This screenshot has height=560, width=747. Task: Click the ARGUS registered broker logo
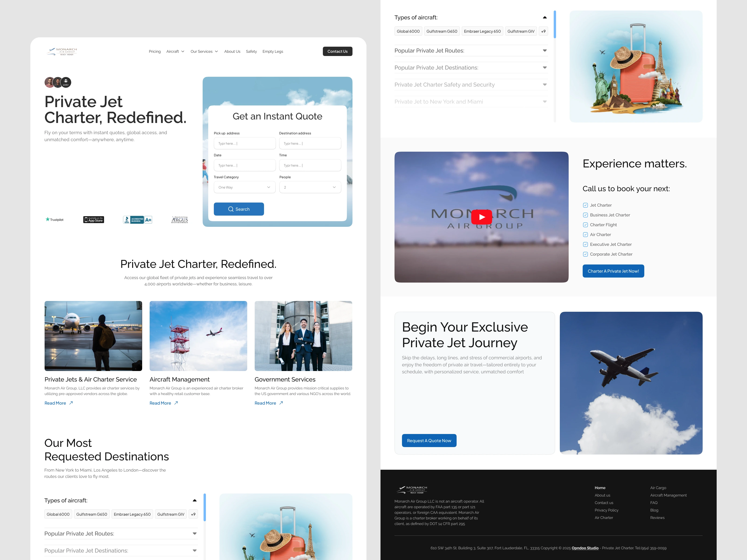180,220
